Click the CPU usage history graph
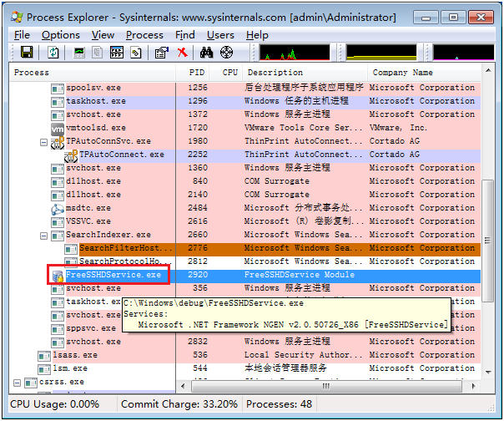Image resolution: width=504 pixels, height=421 pixels. click(295, 52)
